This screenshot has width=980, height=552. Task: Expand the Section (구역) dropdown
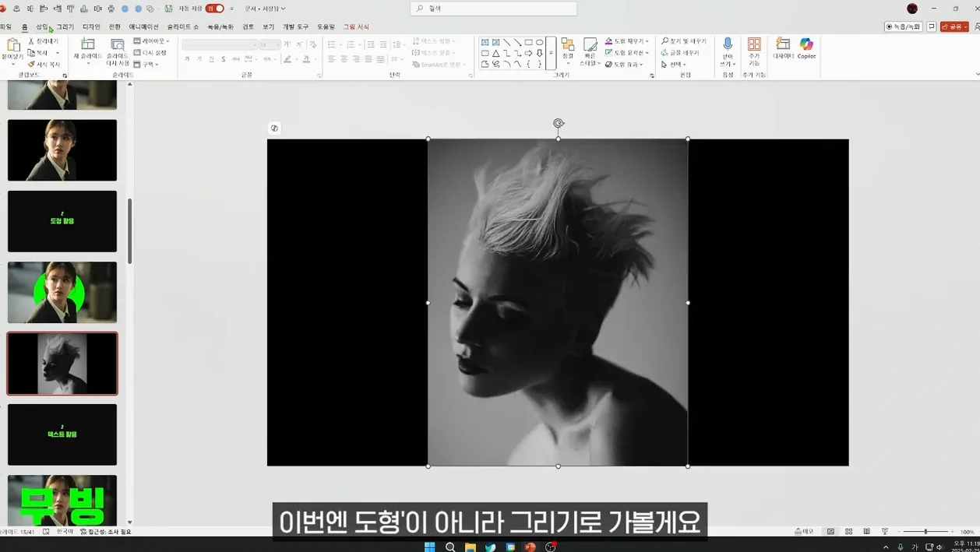click(x=146, y=65)
